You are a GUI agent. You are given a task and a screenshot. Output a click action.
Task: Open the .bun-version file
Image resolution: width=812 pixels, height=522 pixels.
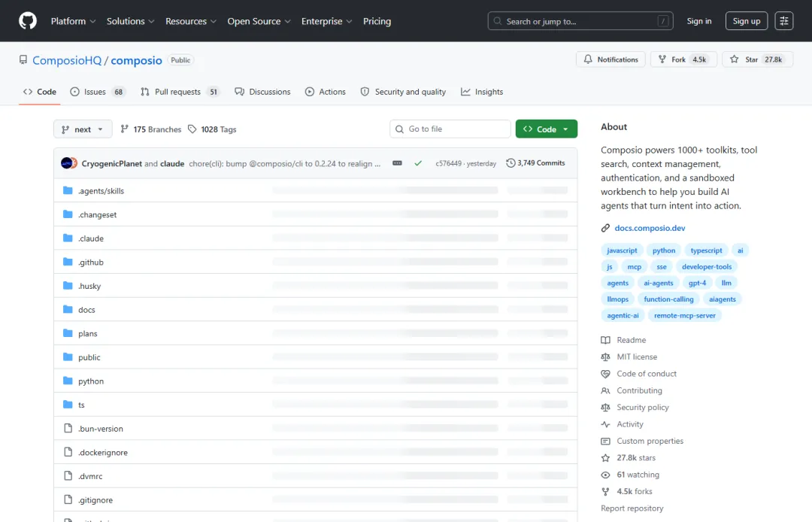pyautogui.click(x=101, y=429)
